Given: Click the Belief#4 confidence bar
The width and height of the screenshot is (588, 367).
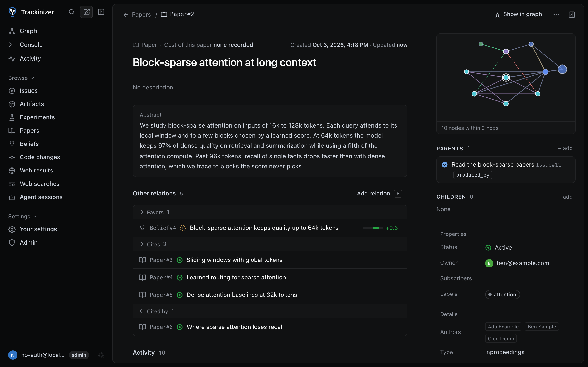Looking at the screenshot, I should pyautogui.click(x=373, y=228).
